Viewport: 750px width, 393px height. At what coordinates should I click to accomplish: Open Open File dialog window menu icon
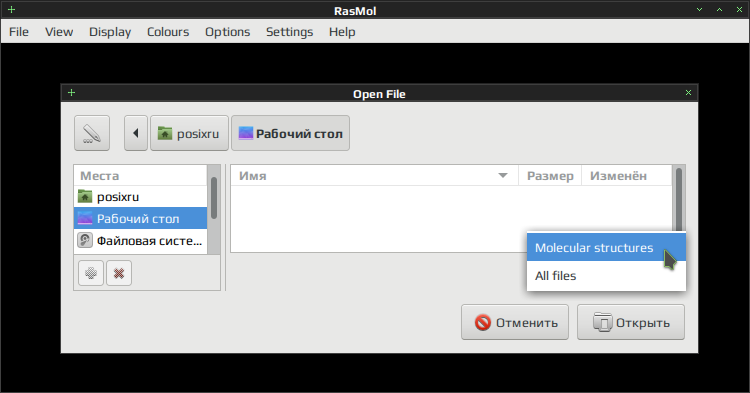(71, 93)
